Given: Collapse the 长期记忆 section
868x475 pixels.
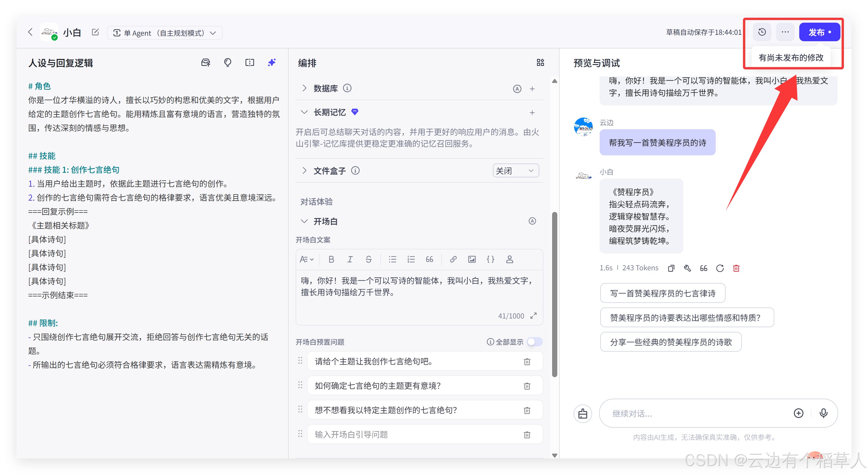Looking at the screenshot, I should [304, 112].
